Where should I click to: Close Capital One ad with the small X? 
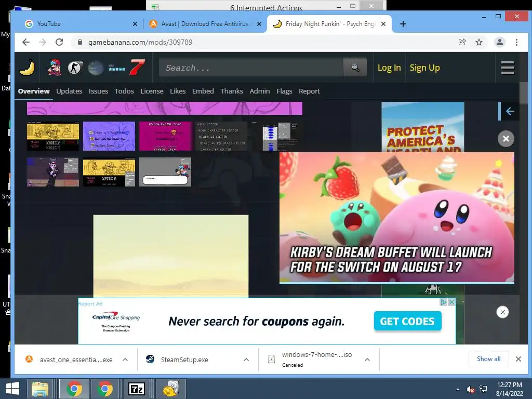click(x=451, y=302)
